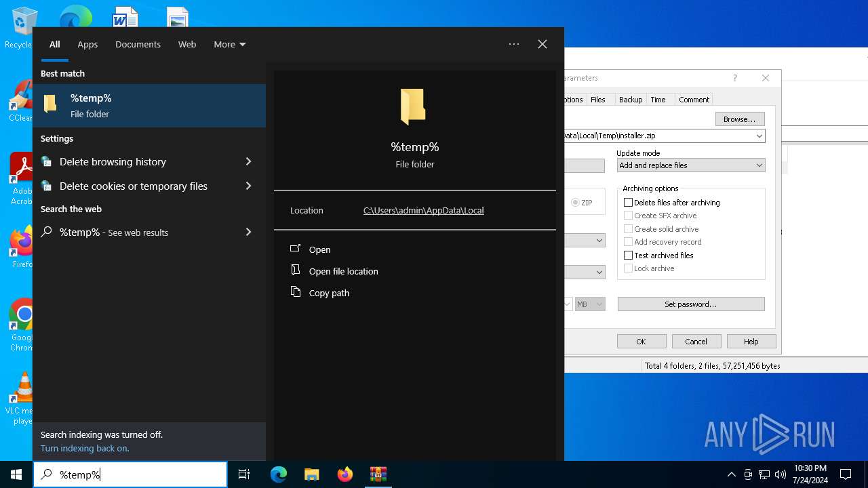Check Test archived files option

tap(628, 256)
